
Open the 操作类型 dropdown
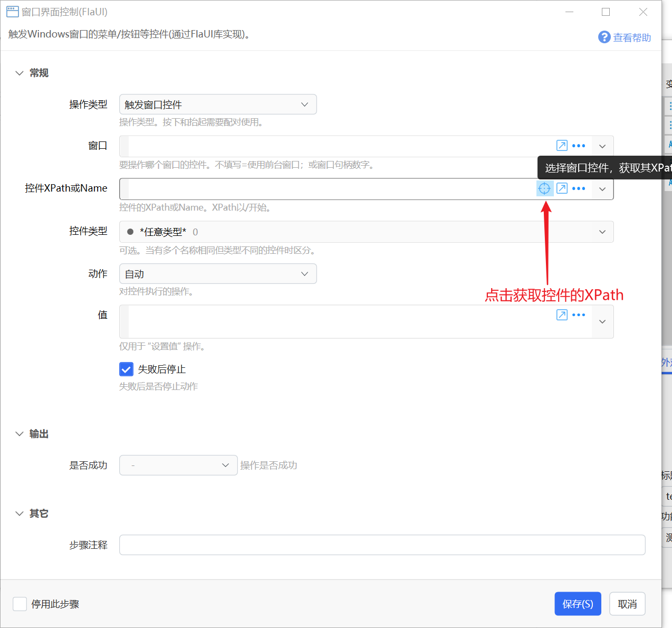point(218,104)
